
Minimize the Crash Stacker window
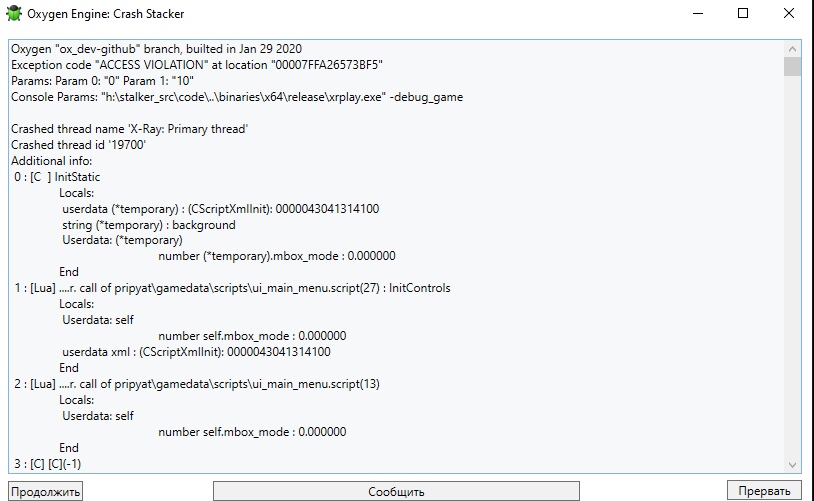coord(698,13)
